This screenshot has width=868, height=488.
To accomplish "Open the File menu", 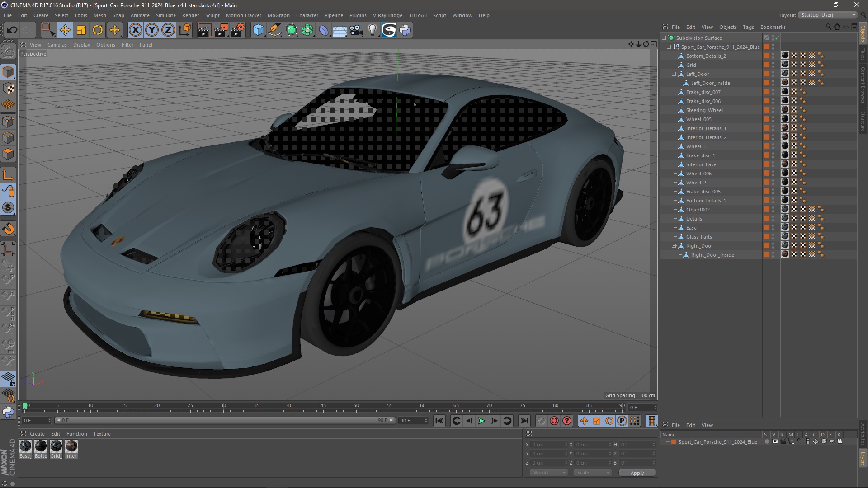I will (8, 15).
